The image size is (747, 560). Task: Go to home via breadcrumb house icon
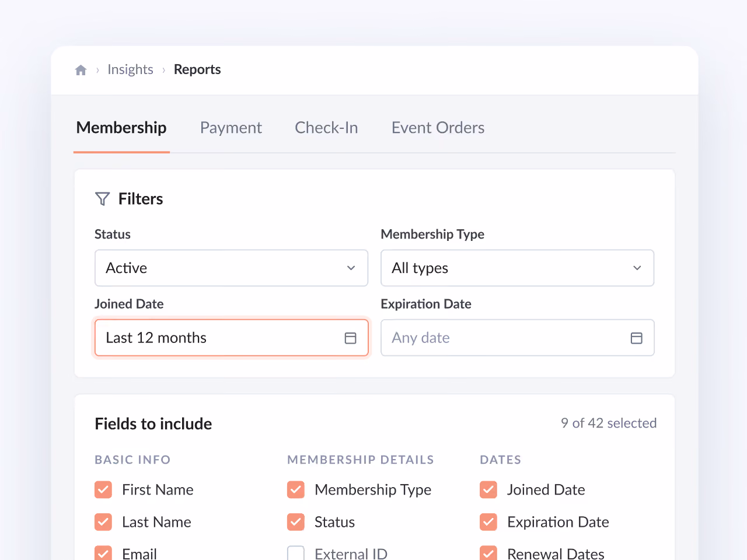coord(81,70)
